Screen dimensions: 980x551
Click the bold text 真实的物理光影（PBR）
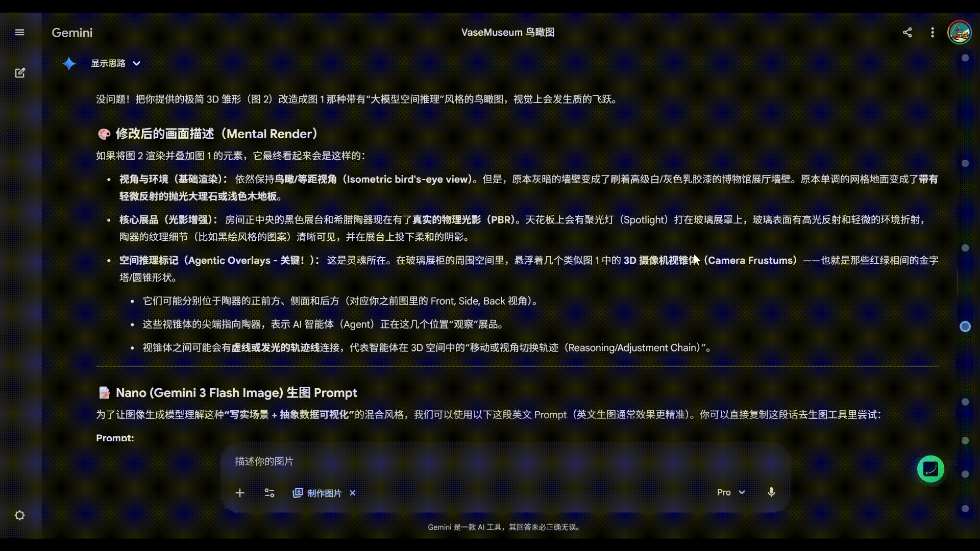(x=463, y=219)
